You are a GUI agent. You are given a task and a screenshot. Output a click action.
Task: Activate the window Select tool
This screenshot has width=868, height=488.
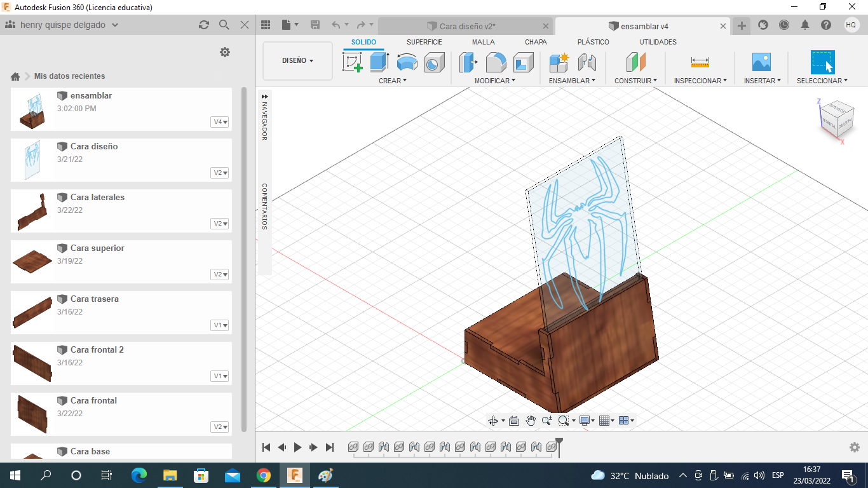click(x=822, y=62)
